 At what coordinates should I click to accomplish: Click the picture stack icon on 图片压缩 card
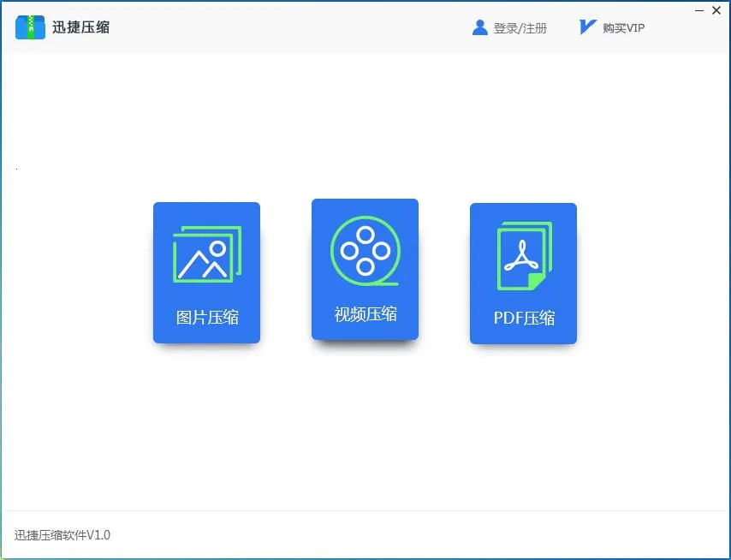point(206,253)
